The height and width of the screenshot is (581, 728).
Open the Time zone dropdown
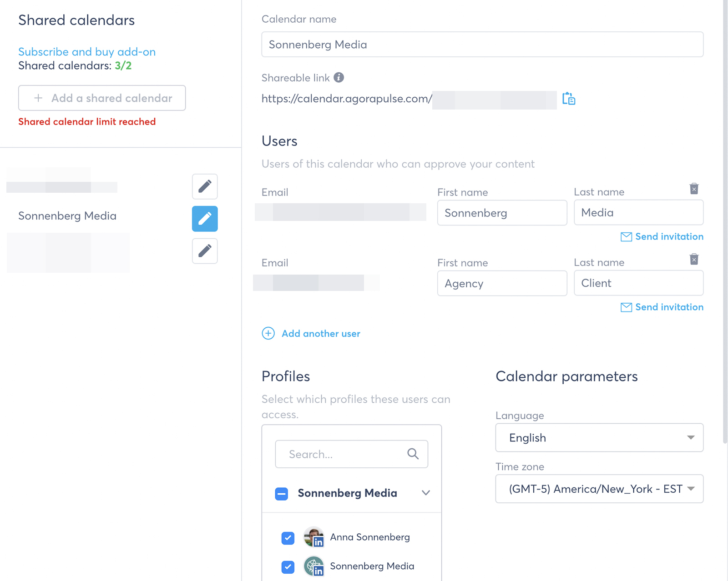[x=599, y=489]
